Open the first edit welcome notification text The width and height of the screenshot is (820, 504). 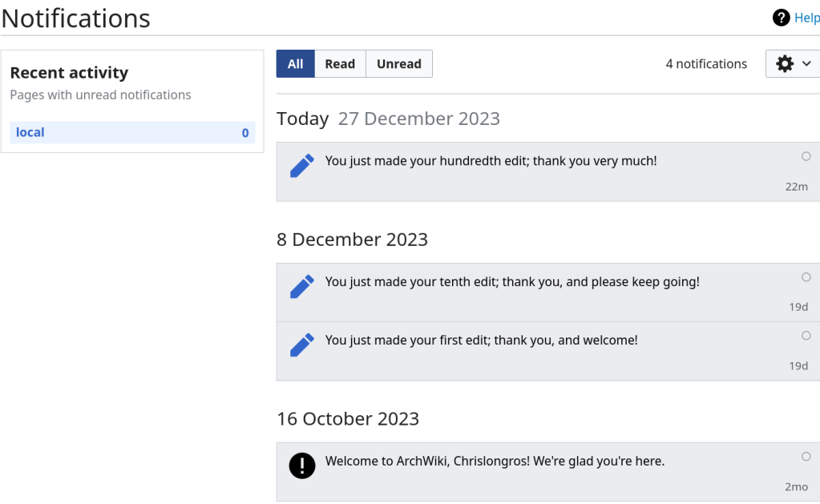coord(481,341)
